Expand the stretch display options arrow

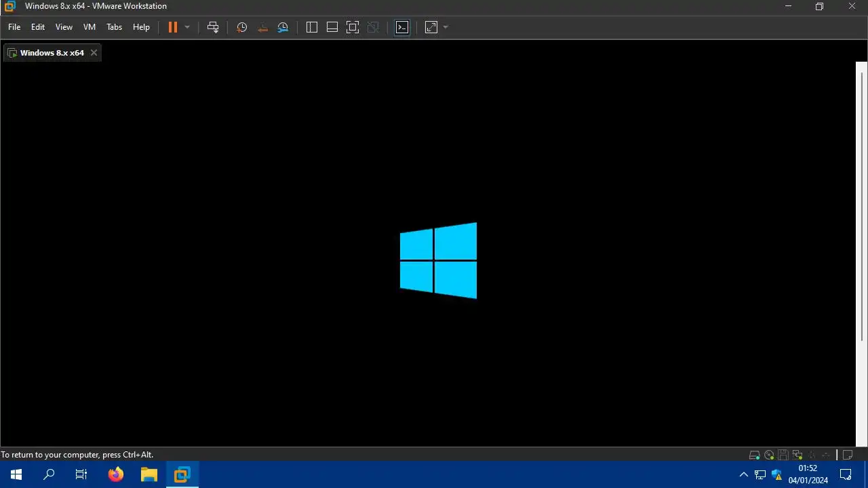446,27
